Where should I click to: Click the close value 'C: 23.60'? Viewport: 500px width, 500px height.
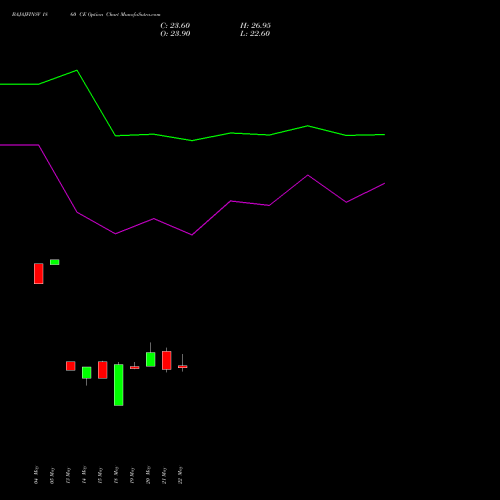tap(175, 26)
